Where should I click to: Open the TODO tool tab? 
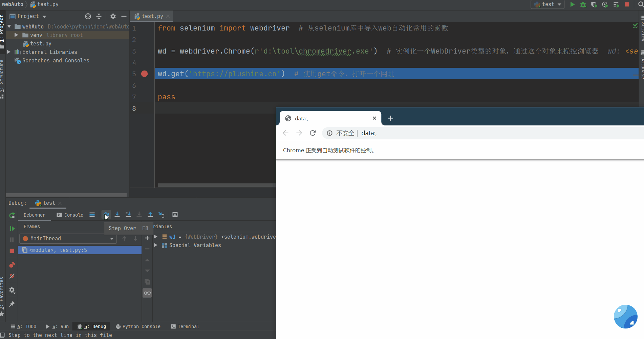[x=24, y=326]
